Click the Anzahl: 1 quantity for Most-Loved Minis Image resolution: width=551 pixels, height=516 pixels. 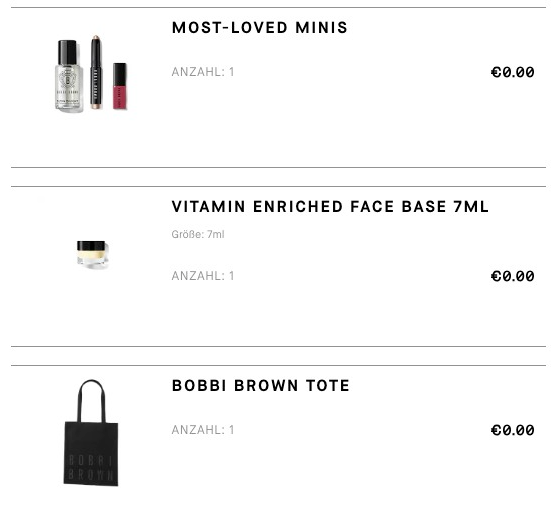point(203,72)
